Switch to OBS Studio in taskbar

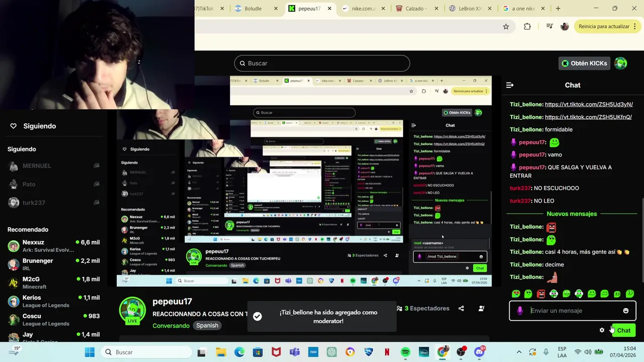coord(461,352)
